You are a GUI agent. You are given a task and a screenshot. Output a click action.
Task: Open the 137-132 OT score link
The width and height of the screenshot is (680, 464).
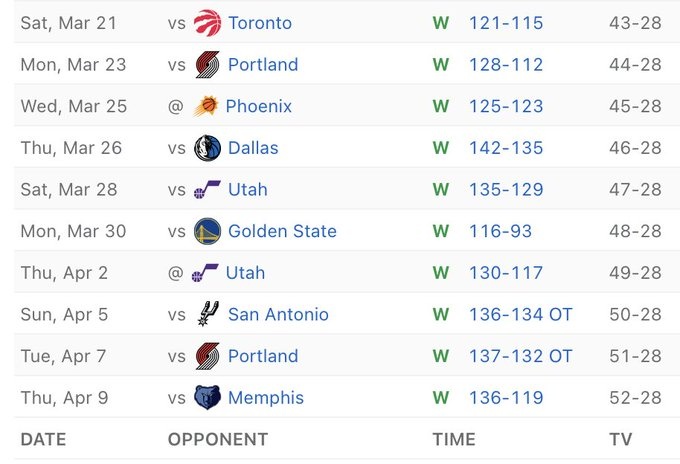click(x=520, y=356)
